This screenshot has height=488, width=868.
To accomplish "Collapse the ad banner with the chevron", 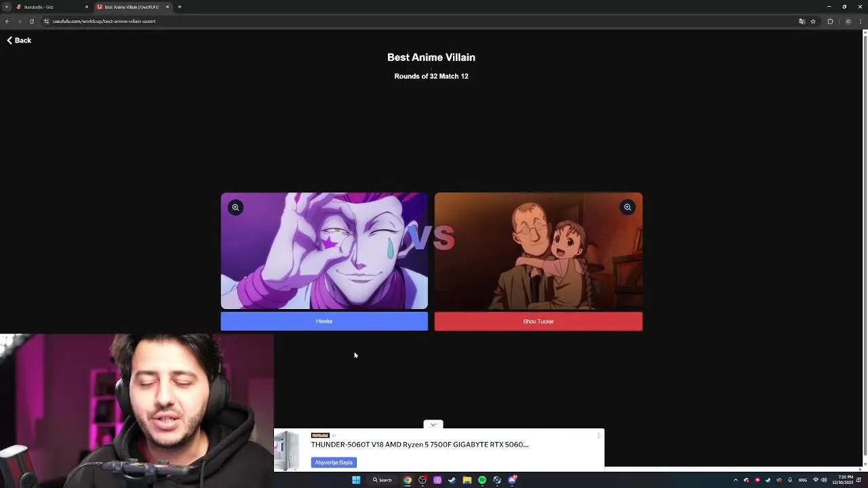I will [433, 424].
